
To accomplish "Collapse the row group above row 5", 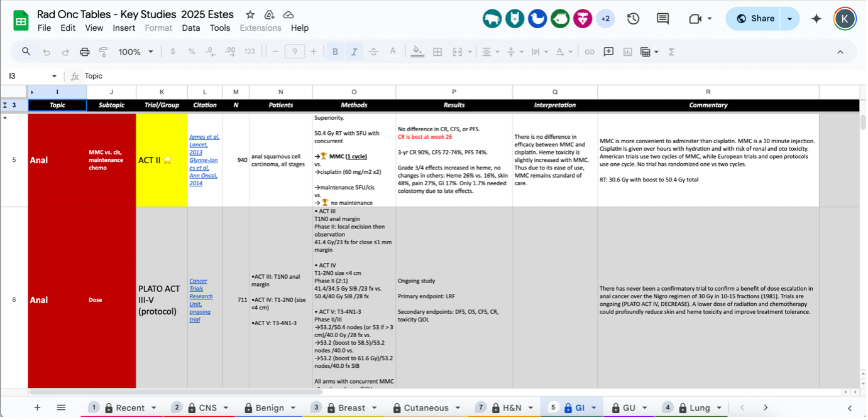I will pos(5,117).
